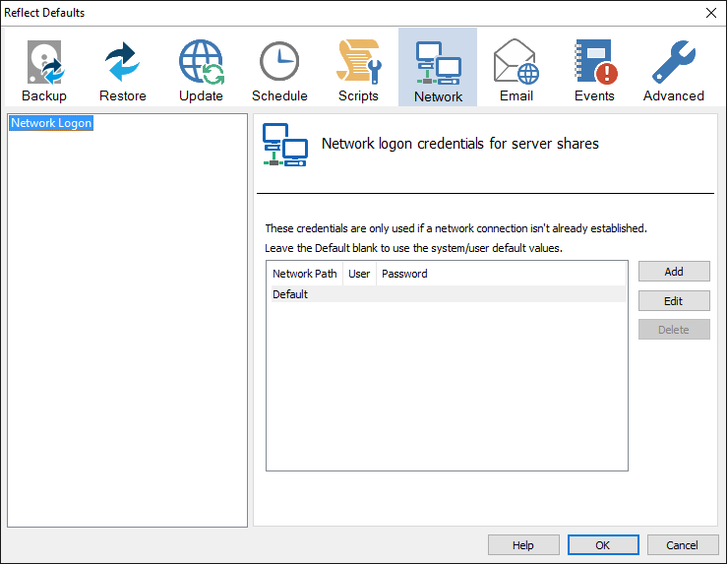The height and width of the screenshot is (564, 728).
Task: Click the Password column header
Action: point(501,274)
